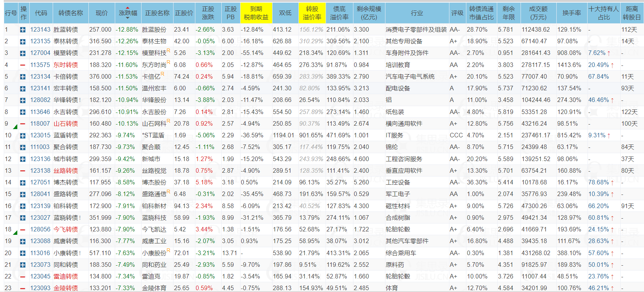Open the 胜蓝转债 bond name link

click(x=66, y=30)
